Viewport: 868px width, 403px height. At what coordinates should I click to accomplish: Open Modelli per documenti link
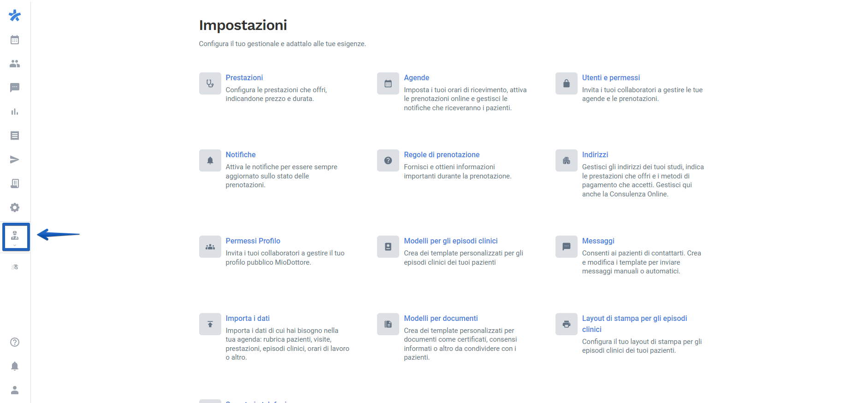coord(441,318)
